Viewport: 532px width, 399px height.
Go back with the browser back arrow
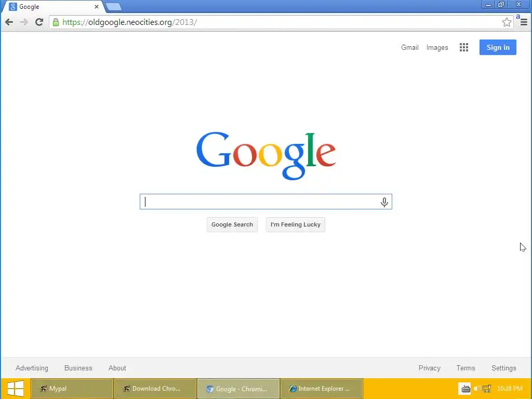coord(9,22)
